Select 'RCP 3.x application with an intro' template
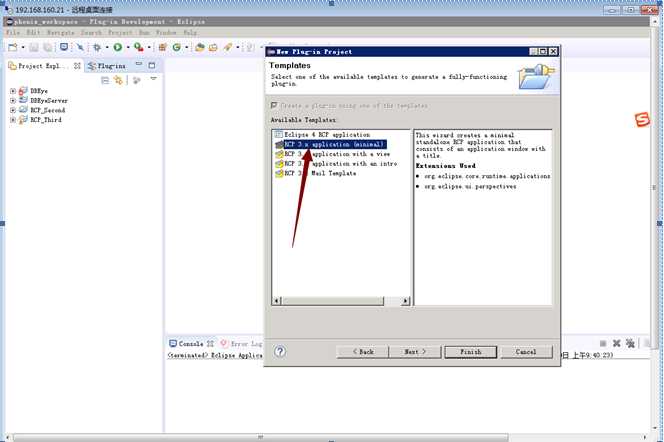Viewport: 664px width, 442px height. click(340, 164)
